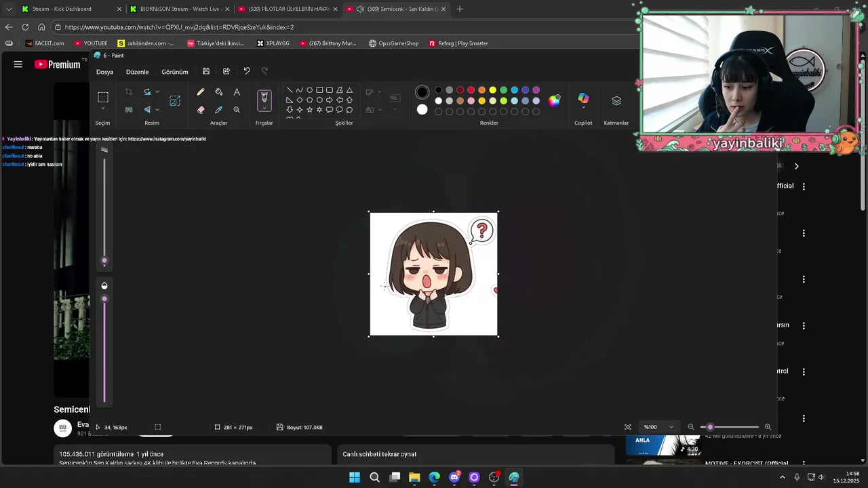Open the Copilot button in Paint
868x488 pixels.
(x=583, y=100)
